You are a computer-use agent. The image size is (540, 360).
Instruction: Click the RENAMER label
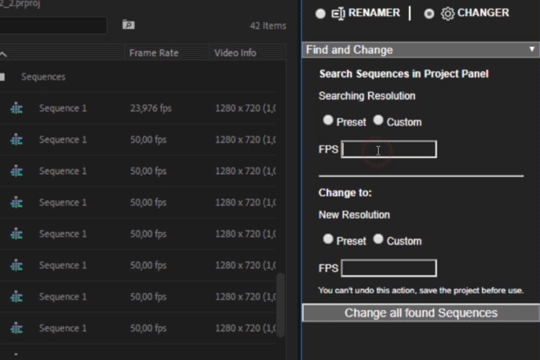[374, 13]
